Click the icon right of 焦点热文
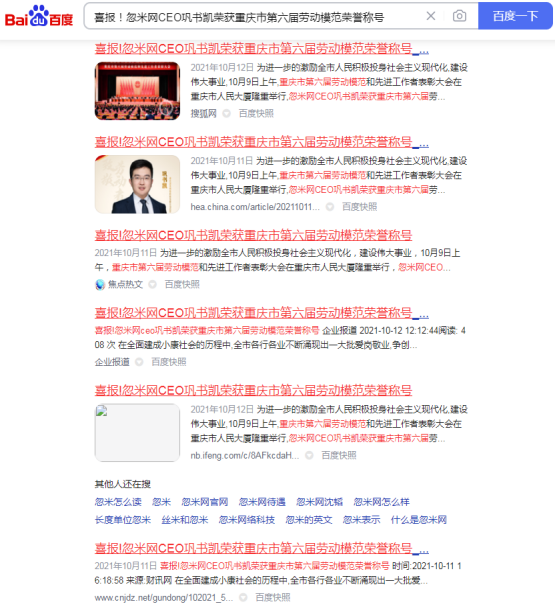The width and height of the screenshot is (555, 611). [152, 284]
